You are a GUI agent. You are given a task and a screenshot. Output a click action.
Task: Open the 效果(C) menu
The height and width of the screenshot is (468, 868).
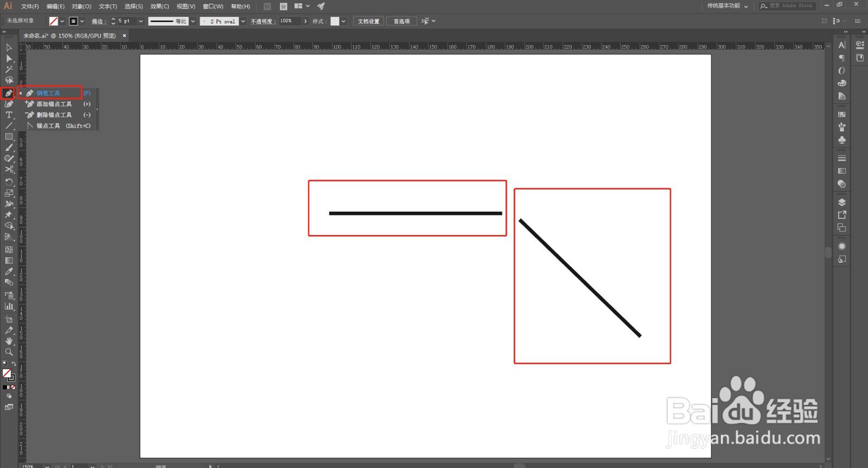(159, 7)
